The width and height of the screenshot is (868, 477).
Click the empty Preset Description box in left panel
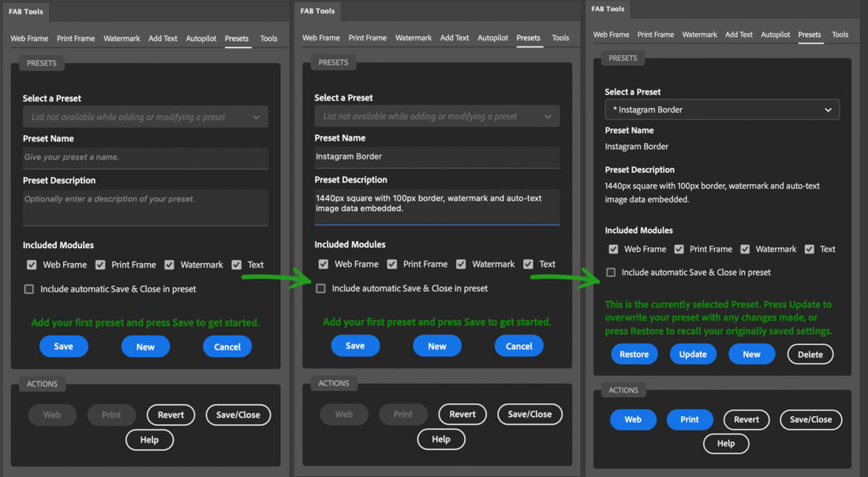pos(145,208)
